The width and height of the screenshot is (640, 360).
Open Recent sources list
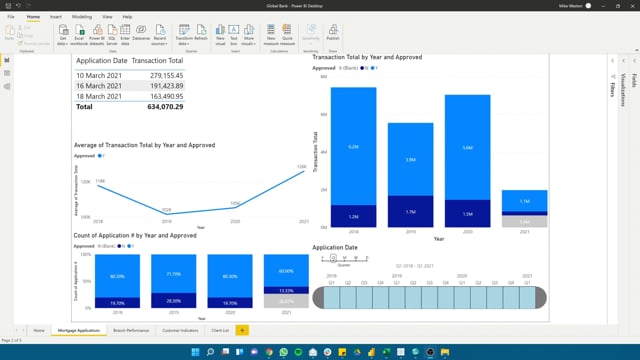click(160, 35)
